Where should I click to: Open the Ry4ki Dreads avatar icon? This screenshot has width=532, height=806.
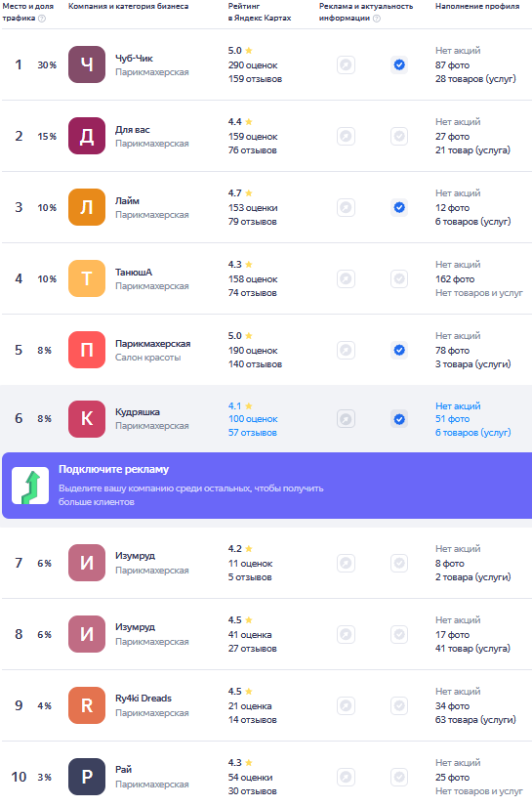point(87,705)
